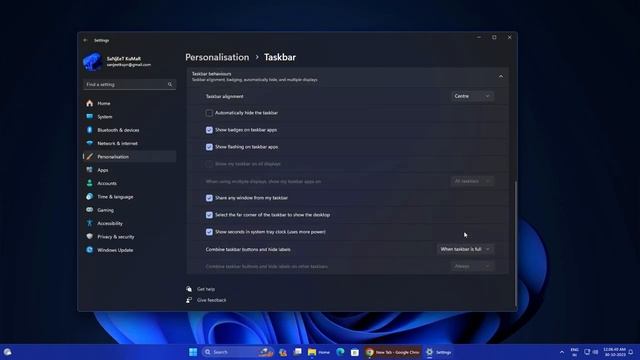640x360 pixels.
Task: Open the Taskbar alignment Centre dropdown
Action: (472, 96)
